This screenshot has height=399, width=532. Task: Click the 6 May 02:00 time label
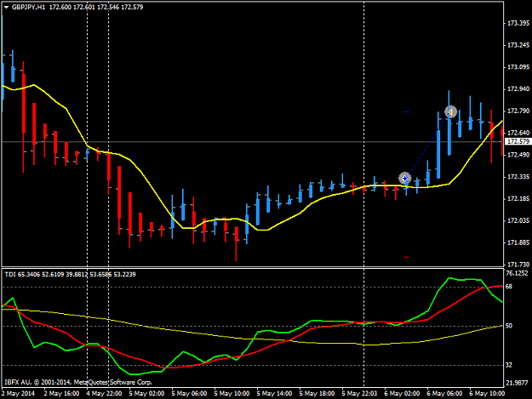tap(402, 394)
